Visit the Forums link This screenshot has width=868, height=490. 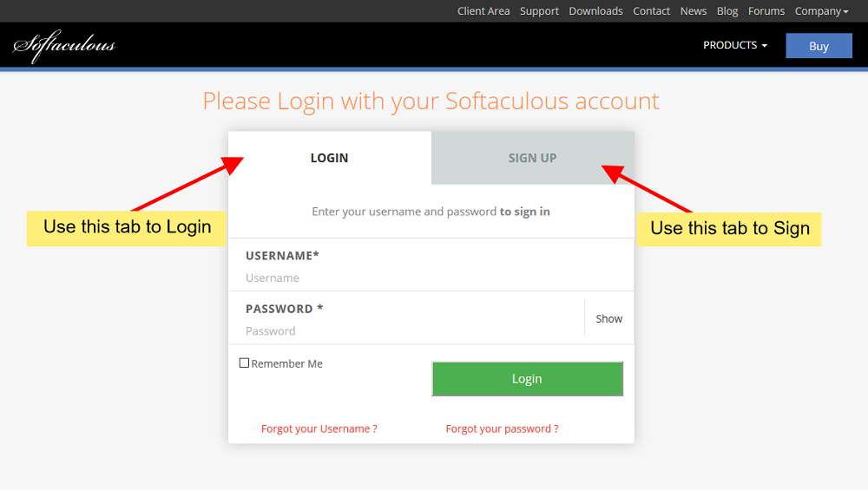(766, 11)
